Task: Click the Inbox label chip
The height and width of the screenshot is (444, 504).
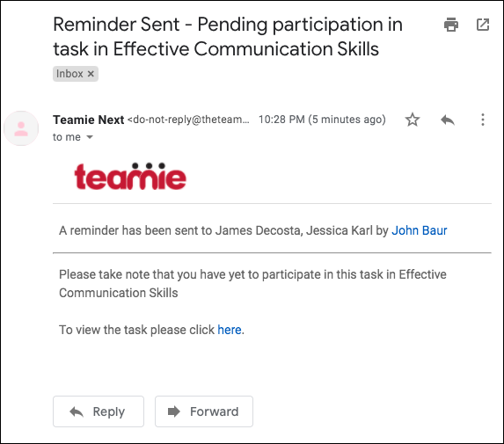Action: pos(76,74)
